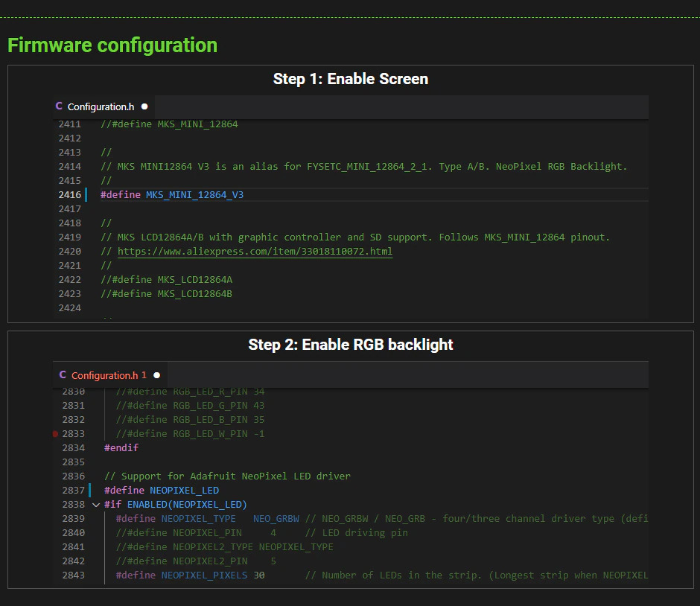Click the '//#define MKS_LCD12864B' line

point(167,293)
